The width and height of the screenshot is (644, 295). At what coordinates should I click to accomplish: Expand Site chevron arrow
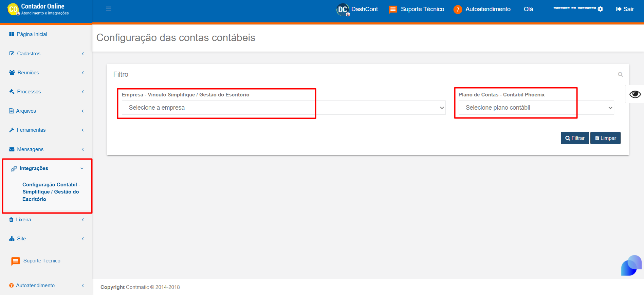(82, 239)
